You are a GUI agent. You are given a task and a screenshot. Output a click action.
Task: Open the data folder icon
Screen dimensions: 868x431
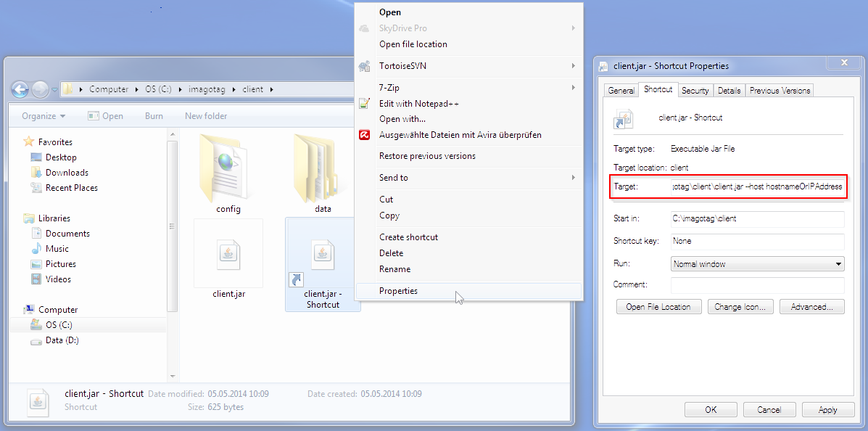[x=317, y=168]
